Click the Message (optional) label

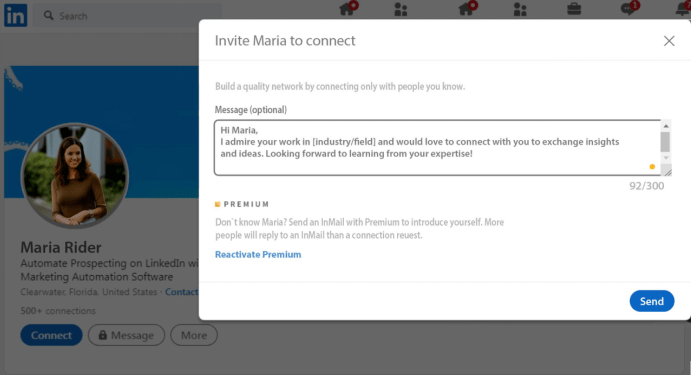[251, 110]
